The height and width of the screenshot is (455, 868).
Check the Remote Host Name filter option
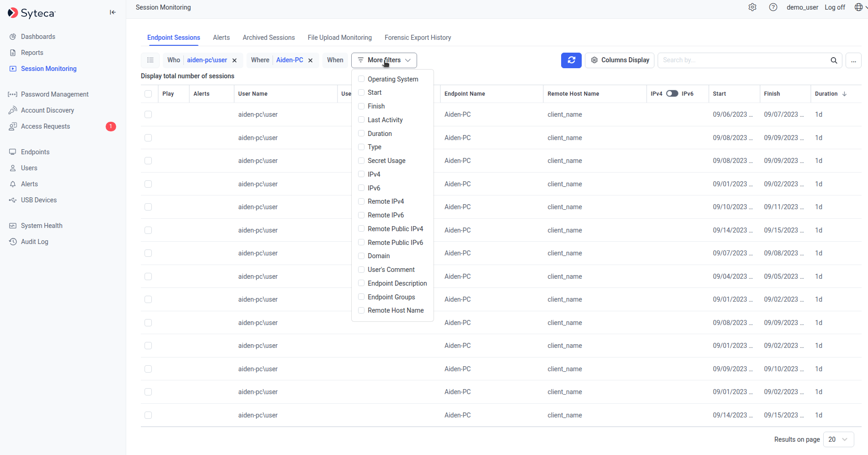[x=361, y=310]
